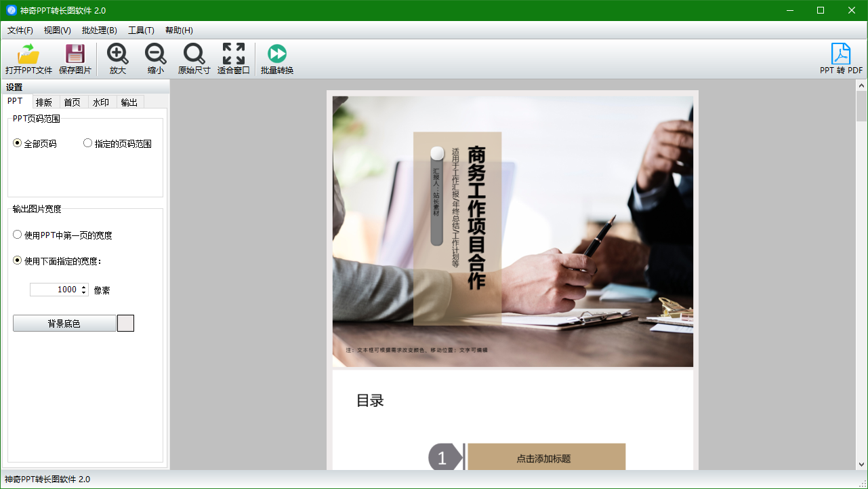Image resolution: width=868 pixels, height=489 pixels.
Task: Click the 背景底色 button
Action: coord(64,324)
